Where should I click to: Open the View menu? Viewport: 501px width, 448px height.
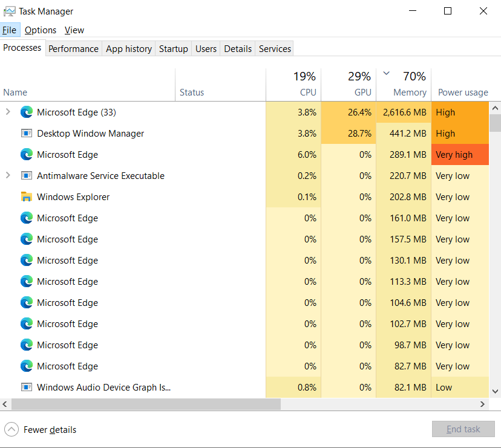74,30
